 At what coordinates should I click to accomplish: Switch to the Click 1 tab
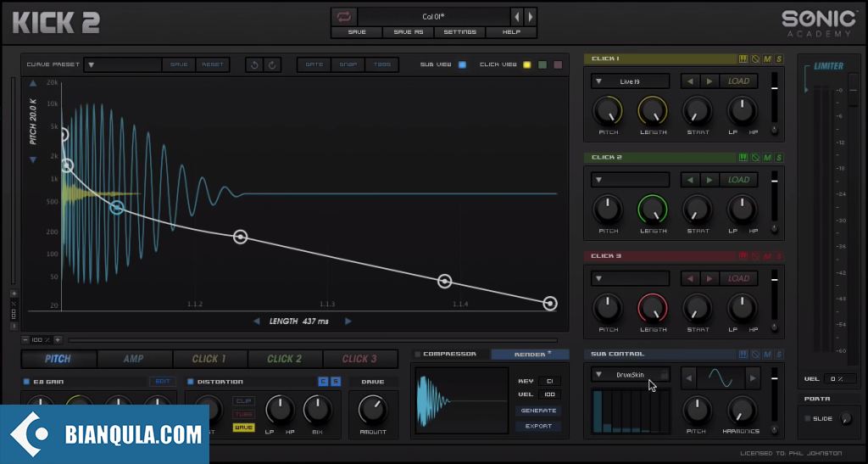coord(209,359)
